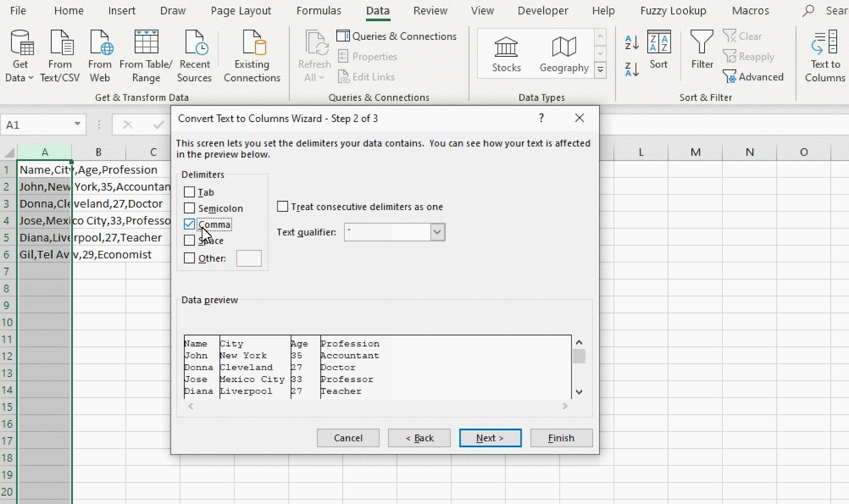Screen dimensions: 849x504
Task: Open Existing Connections
Action: pos(252,56)
